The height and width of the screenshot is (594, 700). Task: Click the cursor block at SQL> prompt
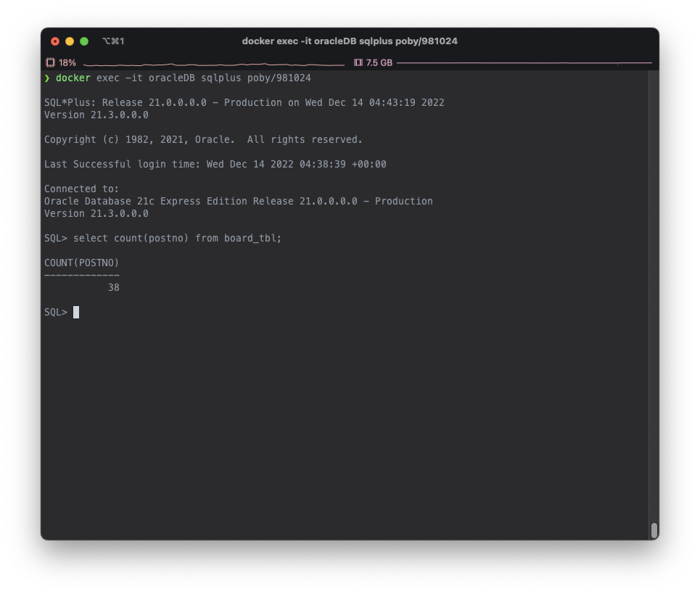[x=76, y=313]
